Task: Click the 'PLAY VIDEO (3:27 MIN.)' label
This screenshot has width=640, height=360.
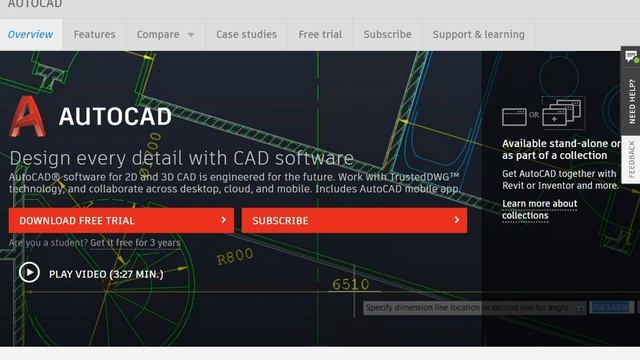Action: pyautogui.click(x=106, y=274)
